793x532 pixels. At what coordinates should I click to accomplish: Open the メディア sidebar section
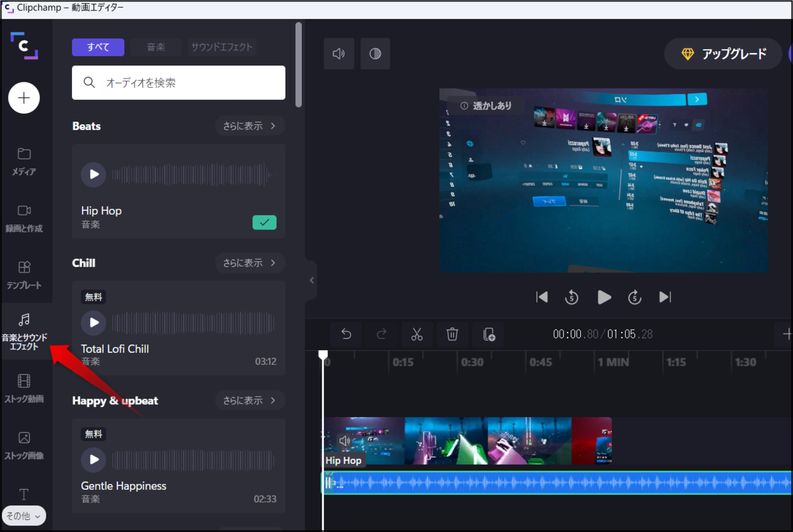click(24, 162)
